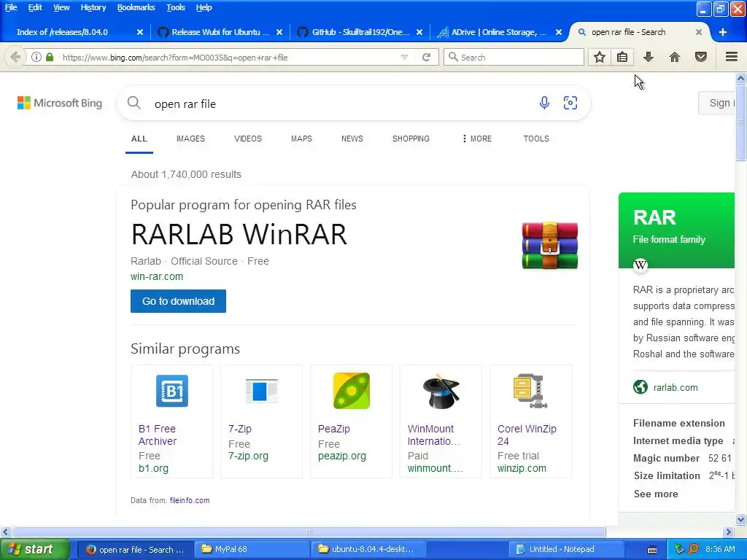Go to the home page icon
Screen dimensions: 747x560
(675, 57)
